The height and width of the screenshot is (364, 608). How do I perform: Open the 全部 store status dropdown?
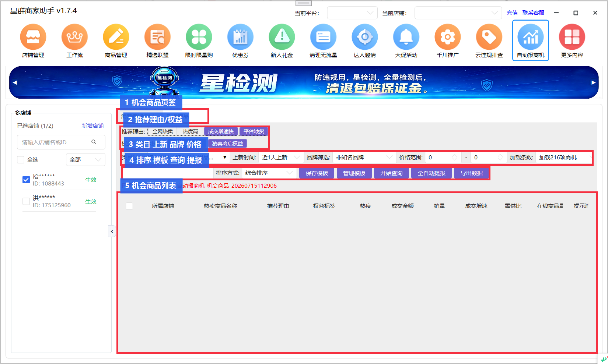pos(85,160)
